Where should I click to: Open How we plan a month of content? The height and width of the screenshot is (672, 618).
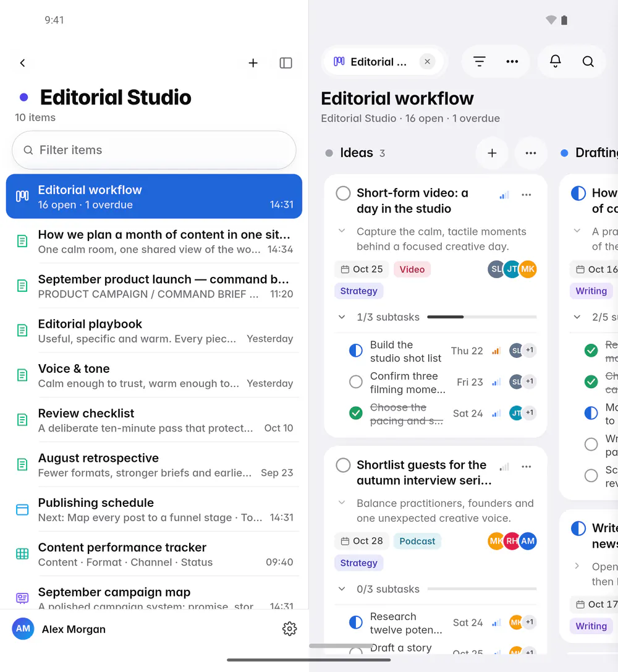click(154, 241)
